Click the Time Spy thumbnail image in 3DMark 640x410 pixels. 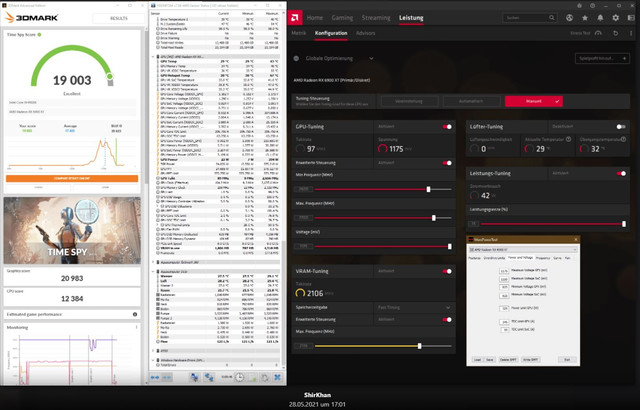pyautogui.click(x=72, y=230)
